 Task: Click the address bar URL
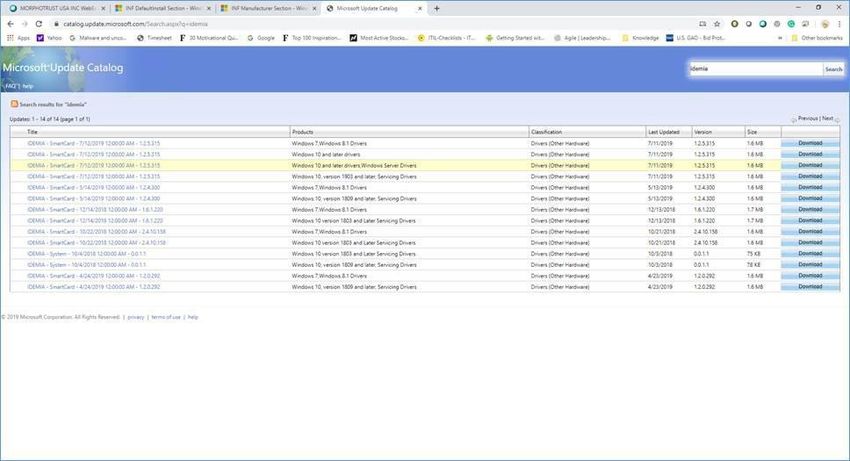(x=136, y=24)
